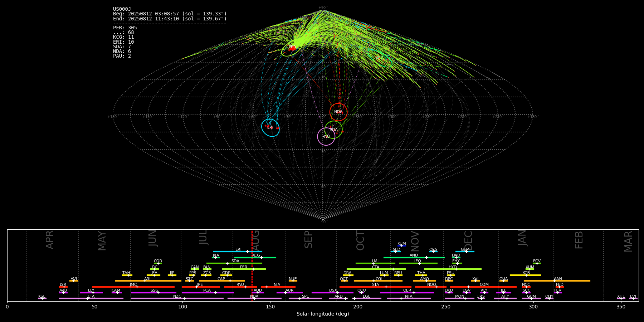The image size is (644, 322).
Task: Click the red NDA radiant circle on sky map
Action: coord(338,112)
